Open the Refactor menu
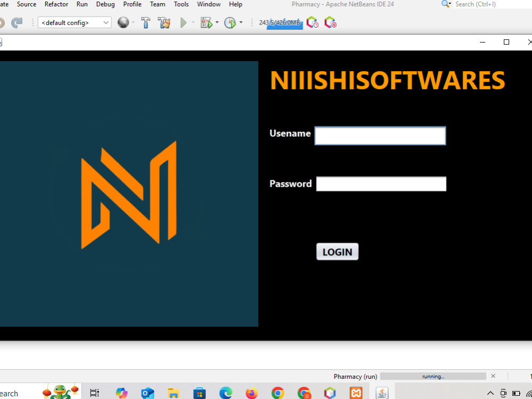The width and height of the screenshot is (532, 399). [x=56, y=4]
